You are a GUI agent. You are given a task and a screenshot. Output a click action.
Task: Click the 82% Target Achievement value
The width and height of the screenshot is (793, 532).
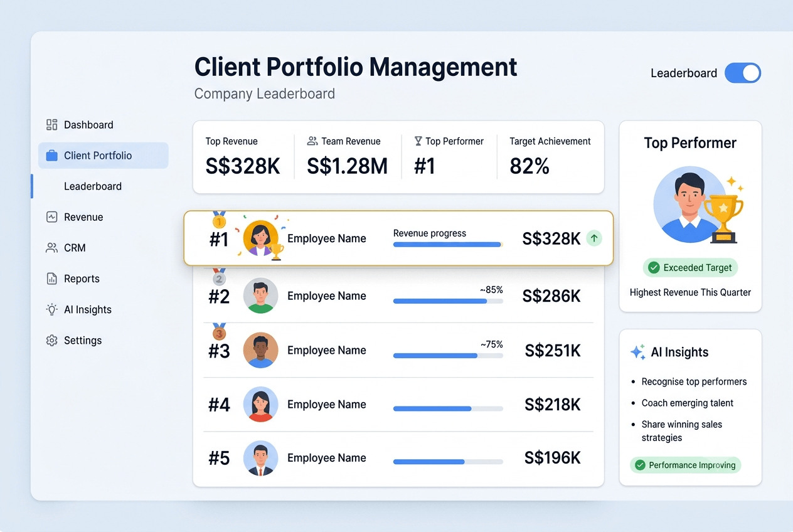(530, 166)
